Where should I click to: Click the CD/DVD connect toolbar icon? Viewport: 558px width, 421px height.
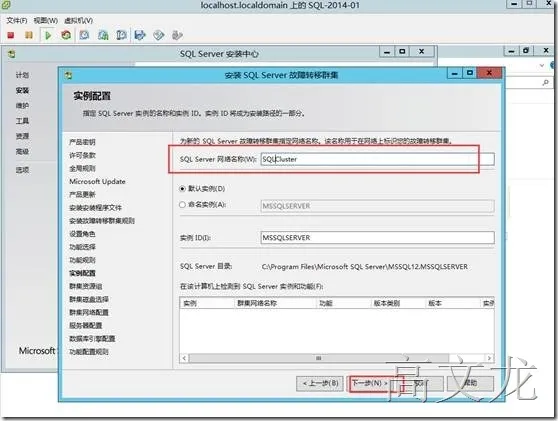tap(159, 35)
